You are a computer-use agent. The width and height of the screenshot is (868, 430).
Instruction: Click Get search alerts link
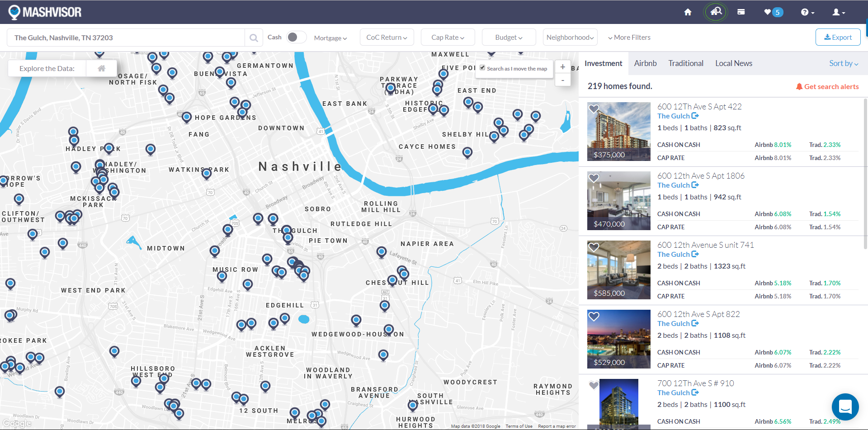tap(827, 86)
